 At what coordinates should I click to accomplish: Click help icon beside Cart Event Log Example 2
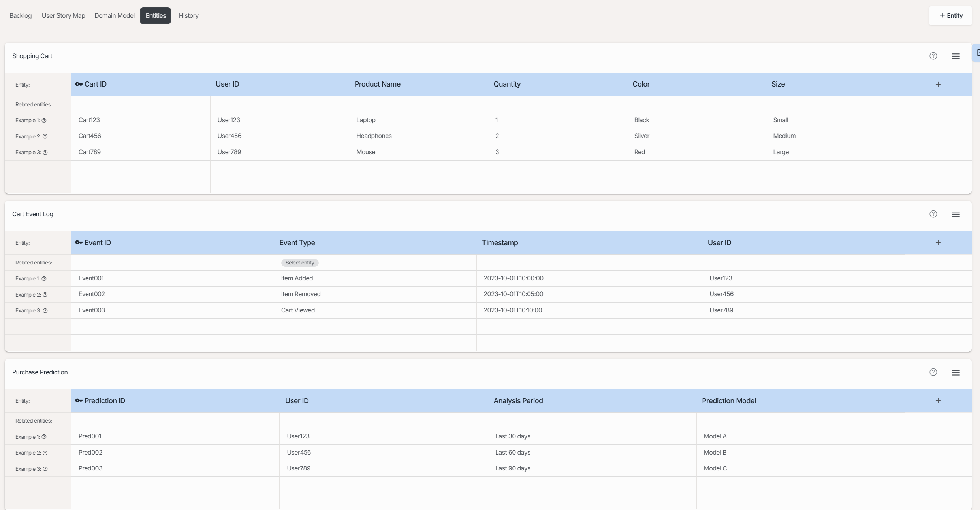coord(45,295)
